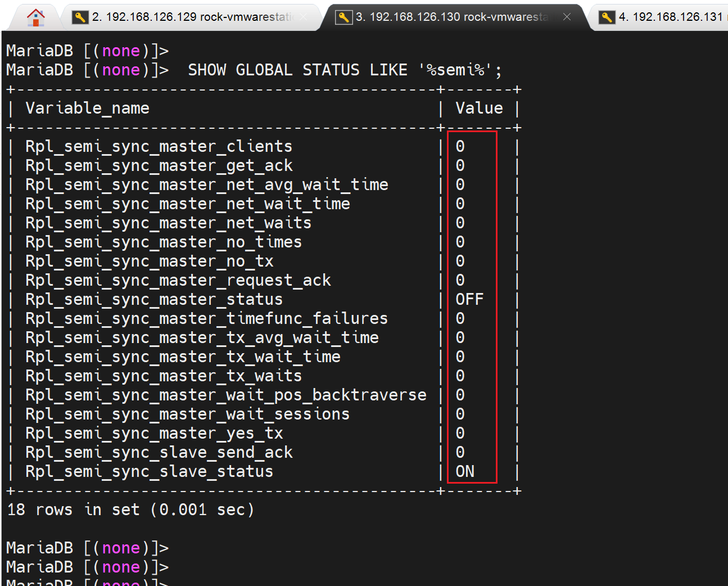Click the 0 value of master_yes_tx row
The image size is (728, 586).
[x=460, y=433]
